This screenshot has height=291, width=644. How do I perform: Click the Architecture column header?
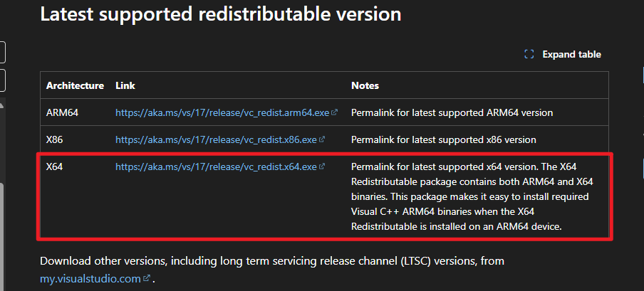(x=75, y=85)
